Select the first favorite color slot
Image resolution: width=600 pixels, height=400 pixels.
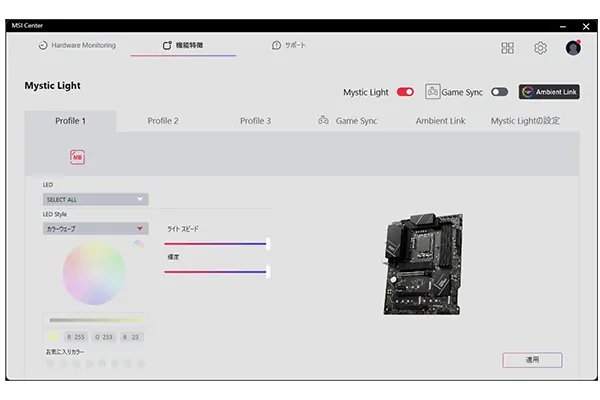click(x=50, y=364)
